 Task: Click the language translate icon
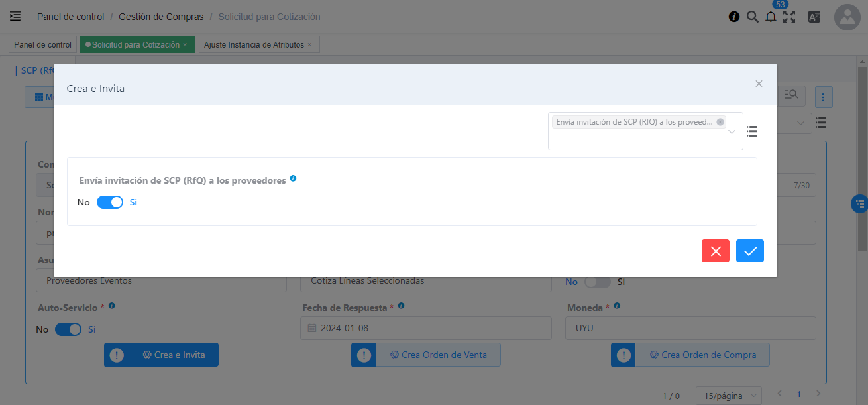pyautogui.click(x=814, y=17)
